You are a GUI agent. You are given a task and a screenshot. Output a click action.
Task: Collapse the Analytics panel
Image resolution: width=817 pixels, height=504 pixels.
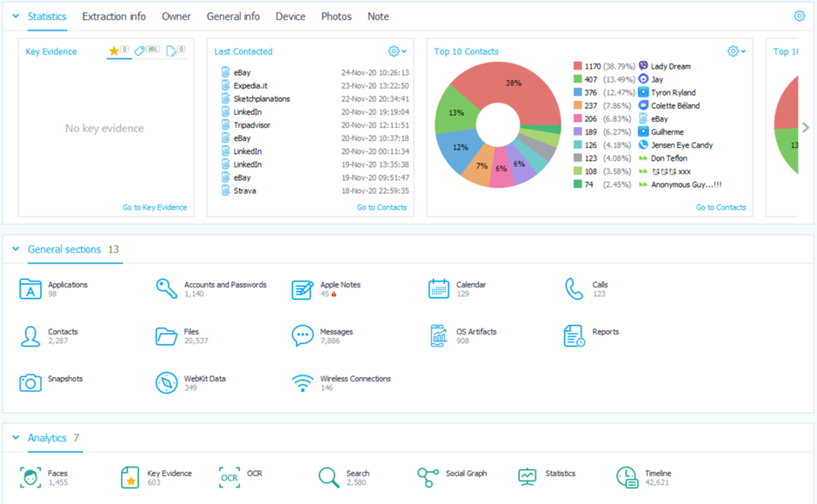pyautogui.click(x=15, y=438)
